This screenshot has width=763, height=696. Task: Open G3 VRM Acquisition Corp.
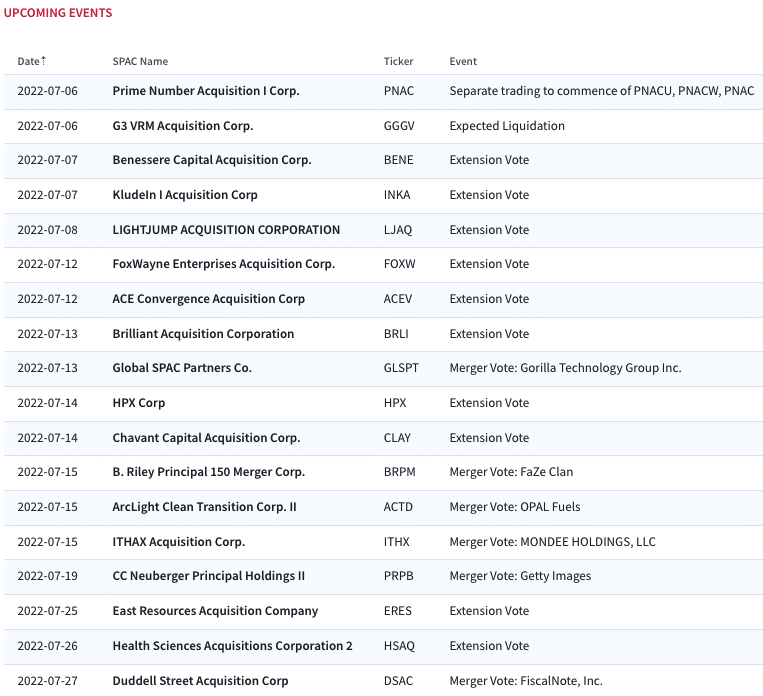pos(183,126)
